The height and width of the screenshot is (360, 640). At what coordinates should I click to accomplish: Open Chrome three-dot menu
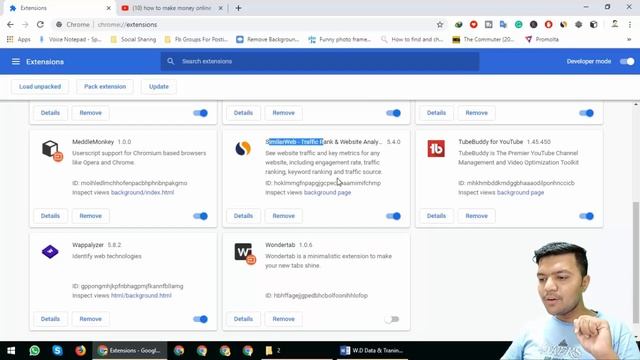(x=629, y=24)
